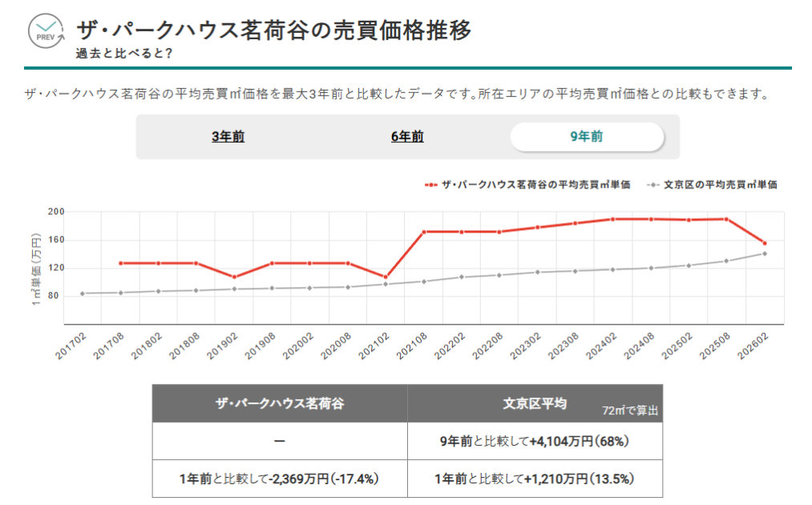
Task: Click the -2,369万円(-17.4%) table cell
Action: (280, 479)
